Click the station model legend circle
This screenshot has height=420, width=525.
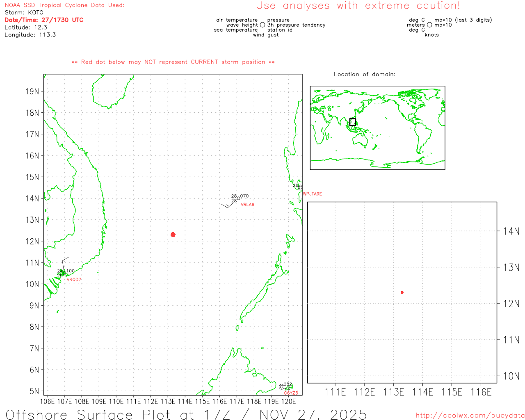262,25
